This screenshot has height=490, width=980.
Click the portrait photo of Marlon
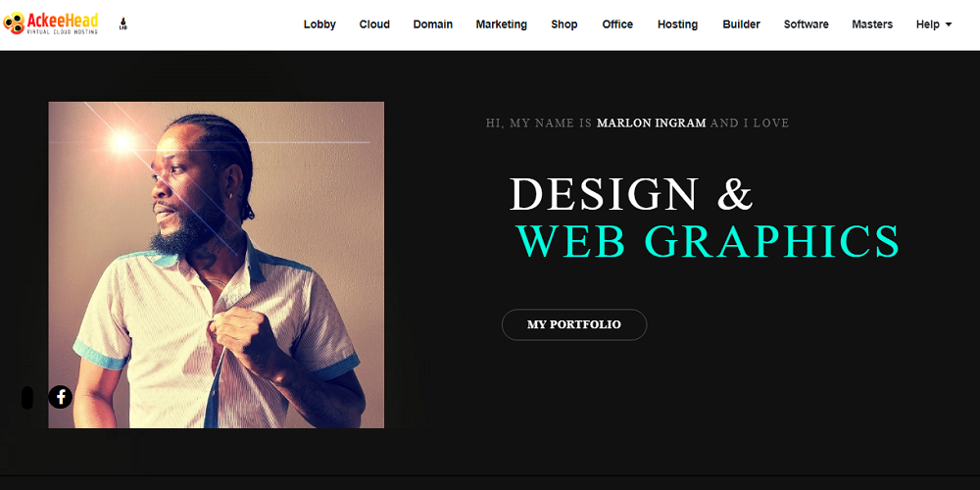(217, 265)
